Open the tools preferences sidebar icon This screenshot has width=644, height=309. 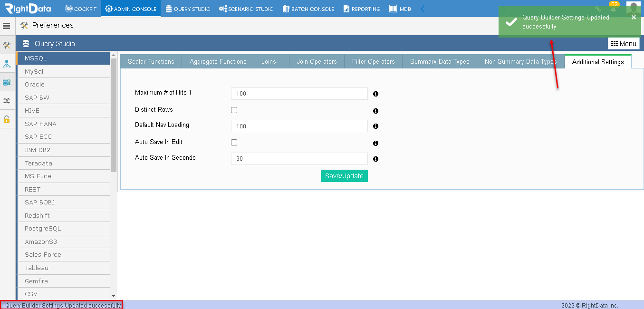pos(7,46)
